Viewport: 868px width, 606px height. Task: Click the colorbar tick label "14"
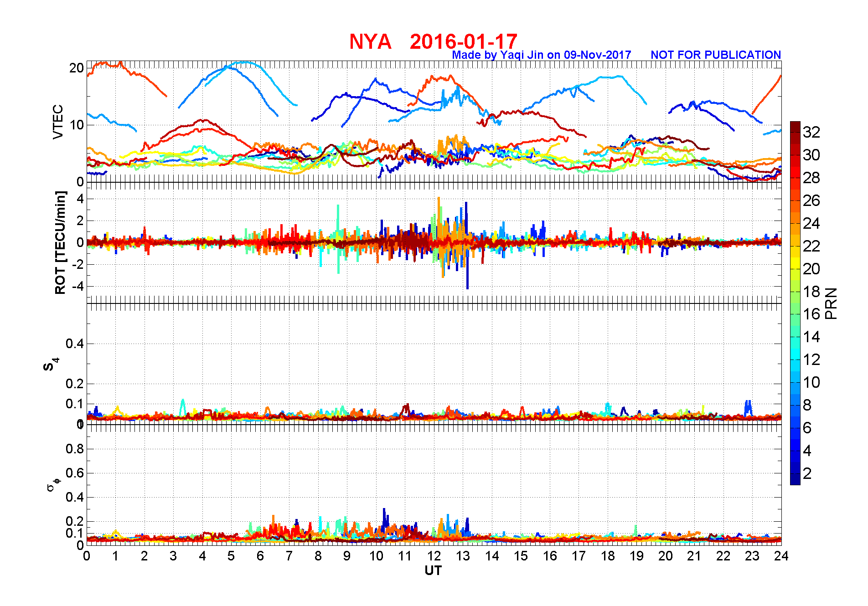(811, 337)
